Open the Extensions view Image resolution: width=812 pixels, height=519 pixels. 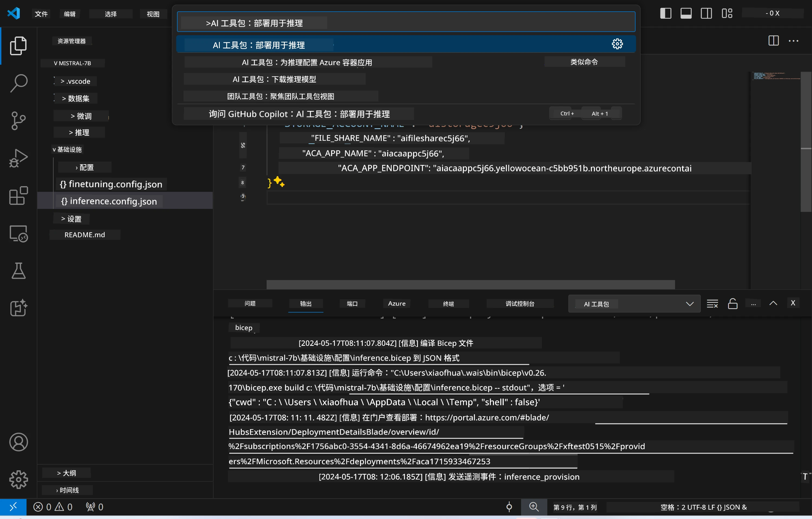tap(18, 196)
